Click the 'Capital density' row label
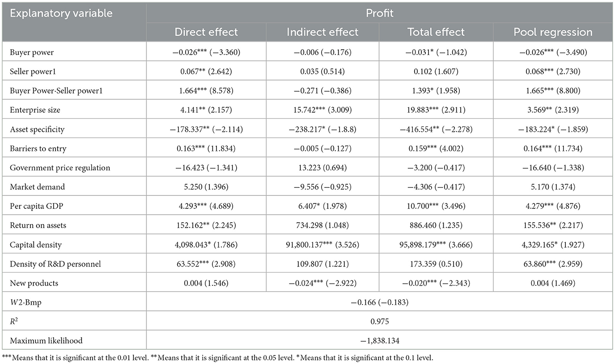This screenshot has width=615, height=364. click(x=36, y=245)
